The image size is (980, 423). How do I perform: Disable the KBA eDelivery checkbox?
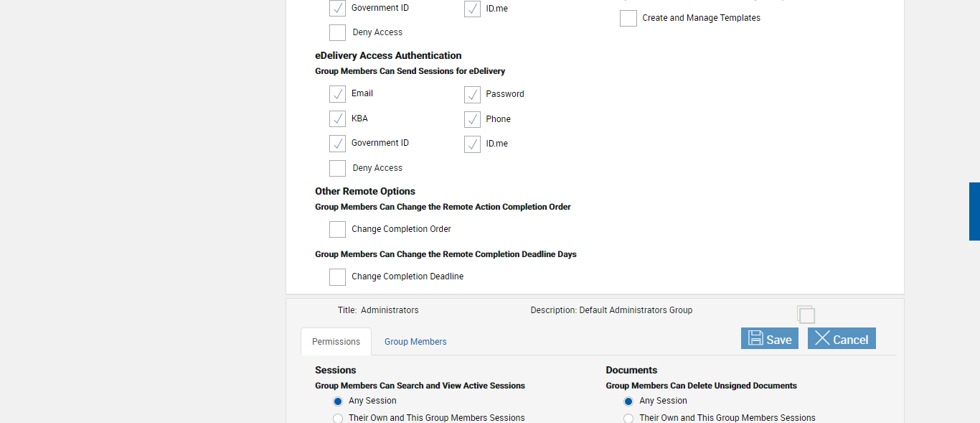tap(338, 119)
